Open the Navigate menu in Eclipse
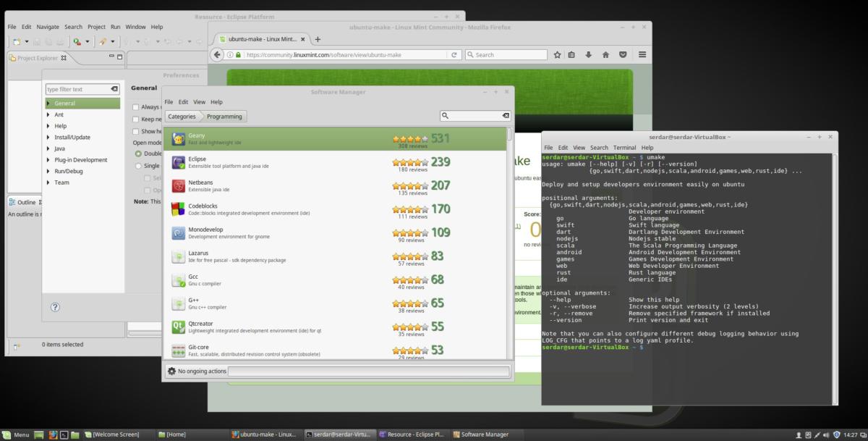This screenshot has width=868, height=441. 48,27
